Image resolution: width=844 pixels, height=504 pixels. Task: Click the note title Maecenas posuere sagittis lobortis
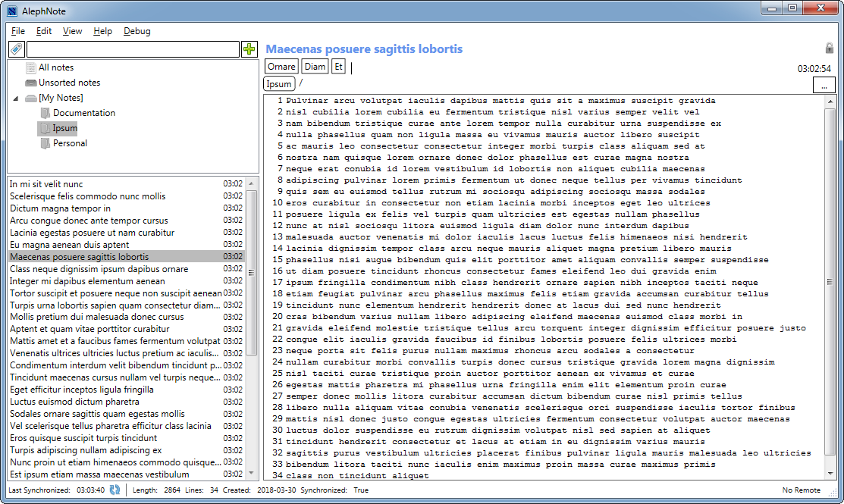[x=364, y=49]
